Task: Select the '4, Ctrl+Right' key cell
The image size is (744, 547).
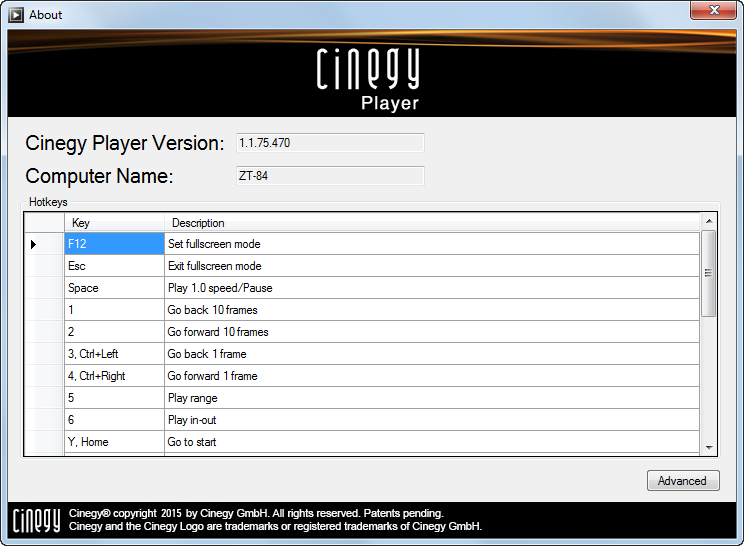Action: click(x=114, y=376)
